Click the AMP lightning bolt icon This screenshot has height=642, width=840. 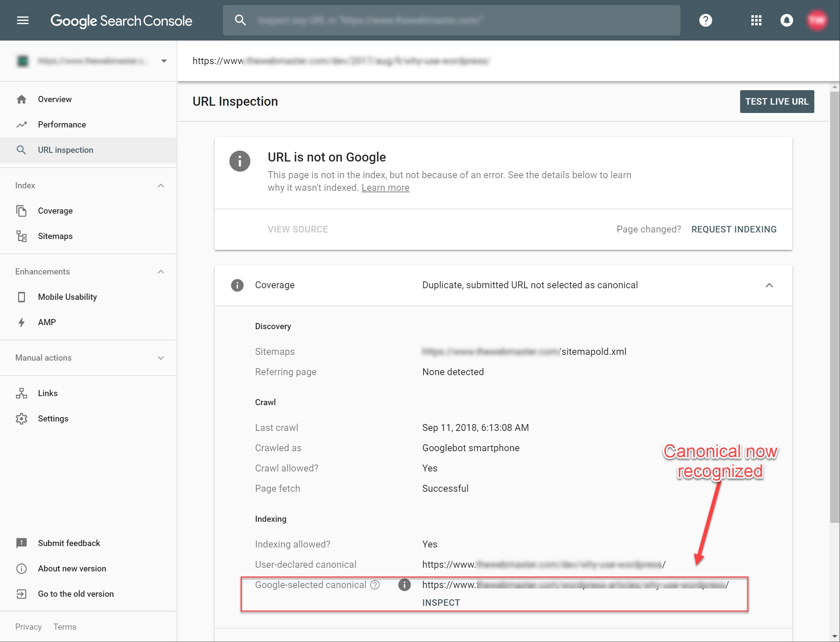[21, 322]
